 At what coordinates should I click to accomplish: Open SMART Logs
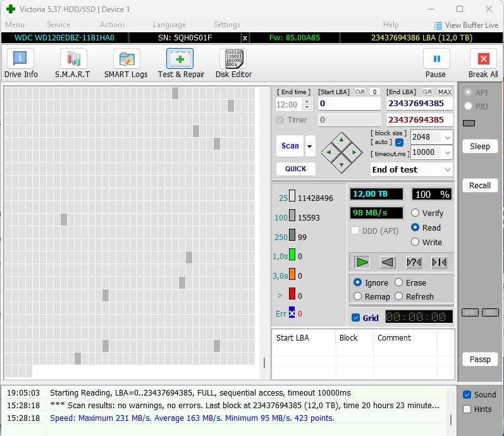tap(126, 64)
